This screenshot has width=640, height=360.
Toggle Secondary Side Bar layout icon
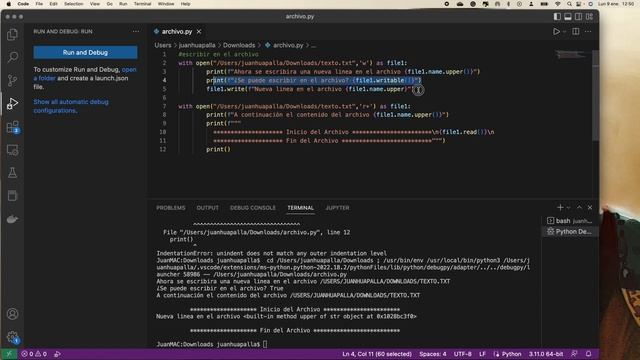[578, 16]
